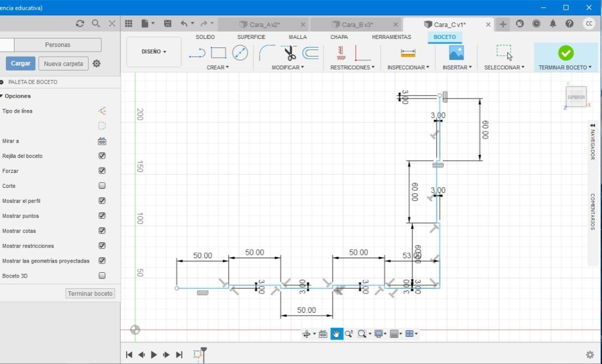Switch to the SÓLIDO tab
This screenshot has height=364, width=602.
(x=205, y=37)
